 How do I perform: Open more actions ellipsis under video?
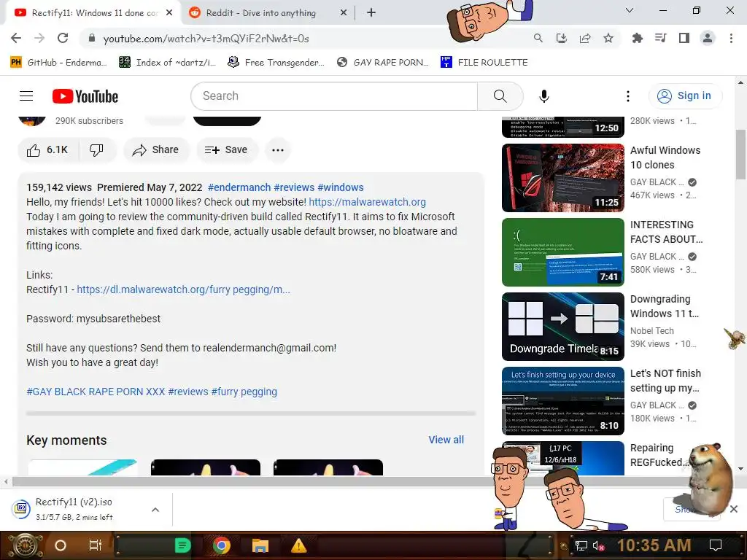tap(278, 150)
